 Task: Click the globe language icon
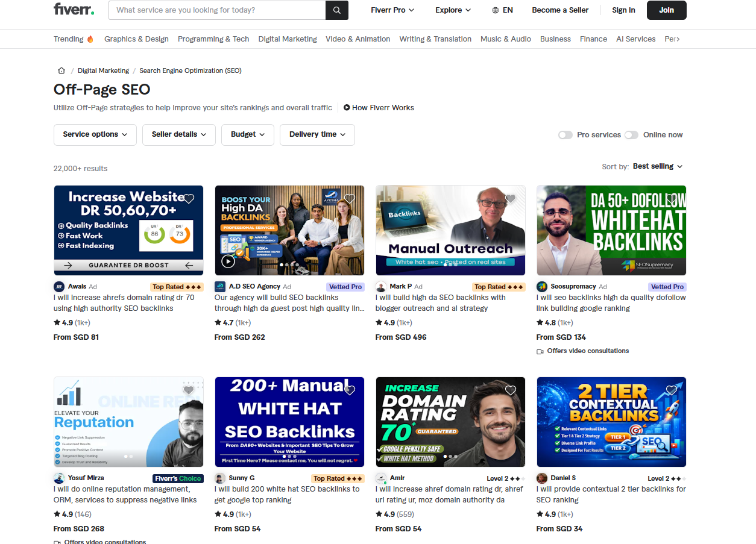496,10
